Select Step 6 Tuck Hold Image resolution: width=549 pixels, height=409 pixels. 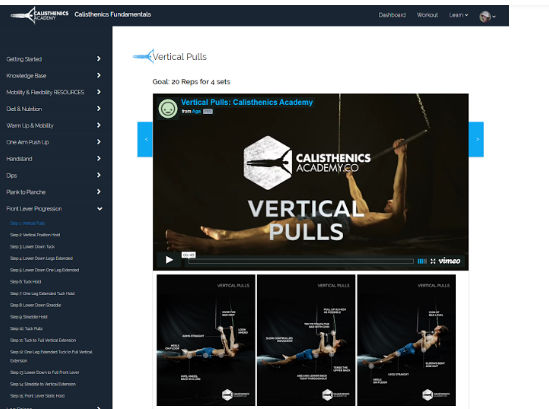click(26, 282)
